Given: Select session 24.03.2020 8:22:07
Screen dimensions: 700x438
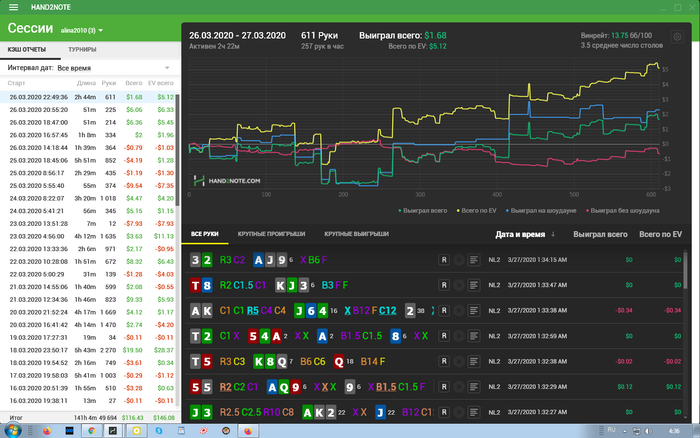Looking at the screenshot, I should click(88, 198).
